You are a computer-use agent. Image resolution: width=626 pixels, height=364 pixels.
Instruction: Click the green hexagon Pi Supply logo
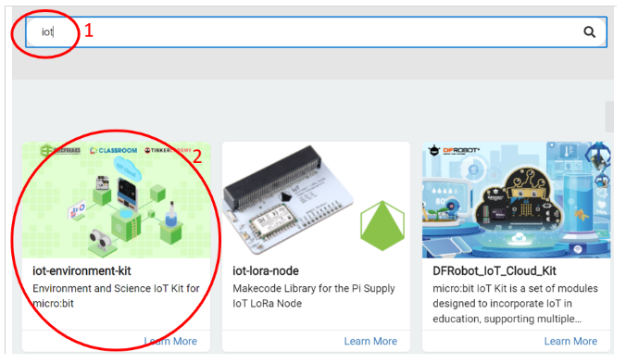[x=382, y=226]
